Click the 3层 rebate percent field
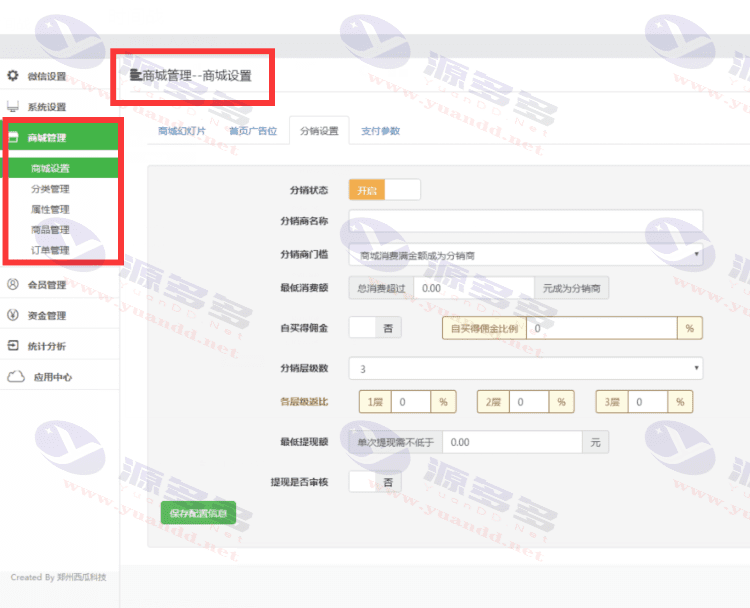Screen dimensions: 750x608 [x=648, y=402]
